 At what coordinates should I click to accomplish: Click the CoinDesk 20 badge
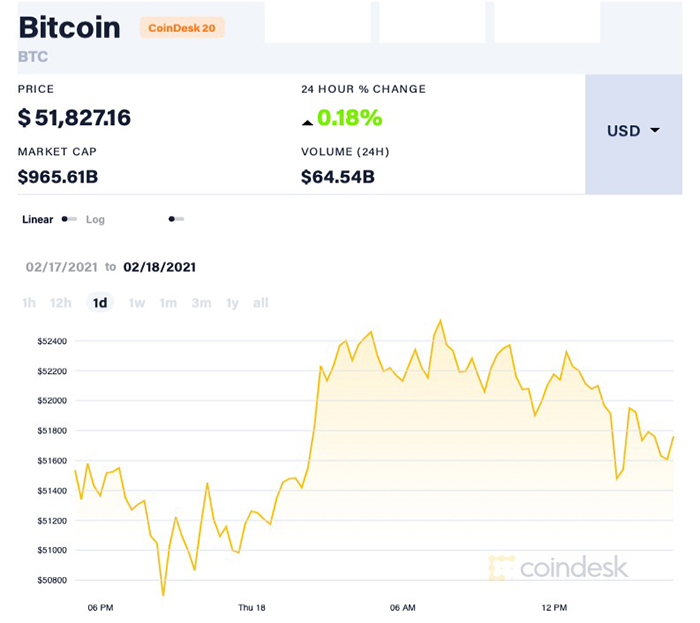click(182, 28)
